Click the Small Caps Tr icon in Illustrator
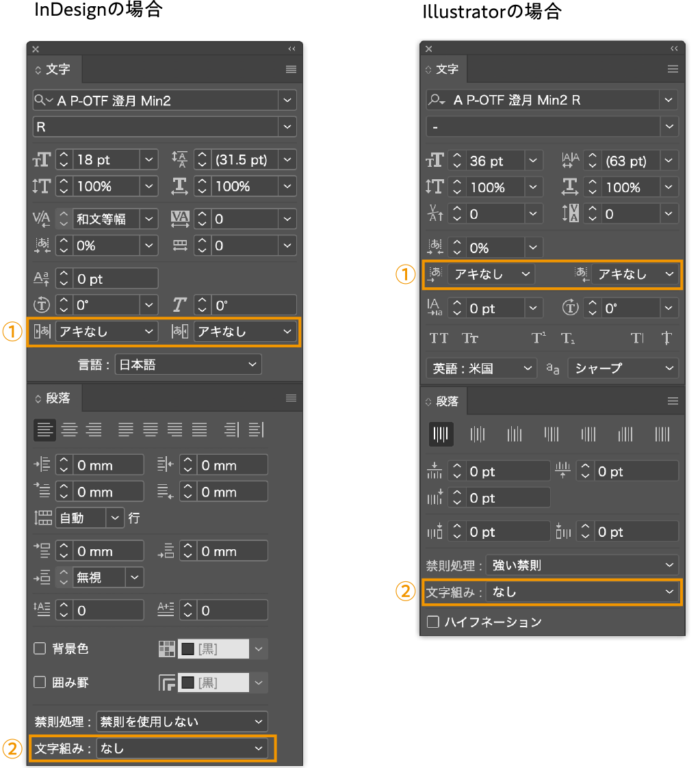Image resolution: width=700 pixels, height=768 pixels. click(470, 339)
